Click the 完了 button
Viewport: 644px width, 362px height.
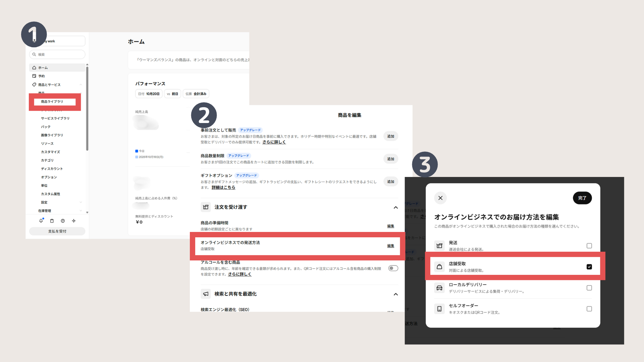(x=582, y=198)
